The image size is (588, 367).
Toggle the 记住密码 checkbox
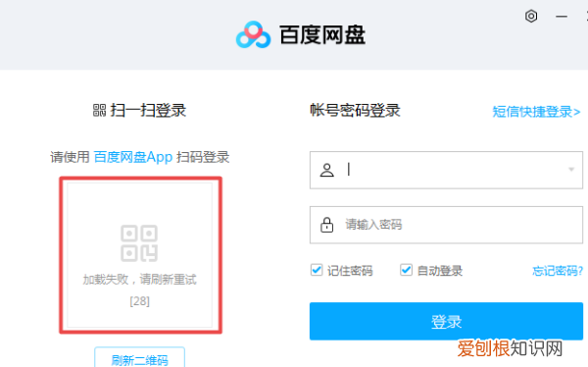(x=317, y=270)
